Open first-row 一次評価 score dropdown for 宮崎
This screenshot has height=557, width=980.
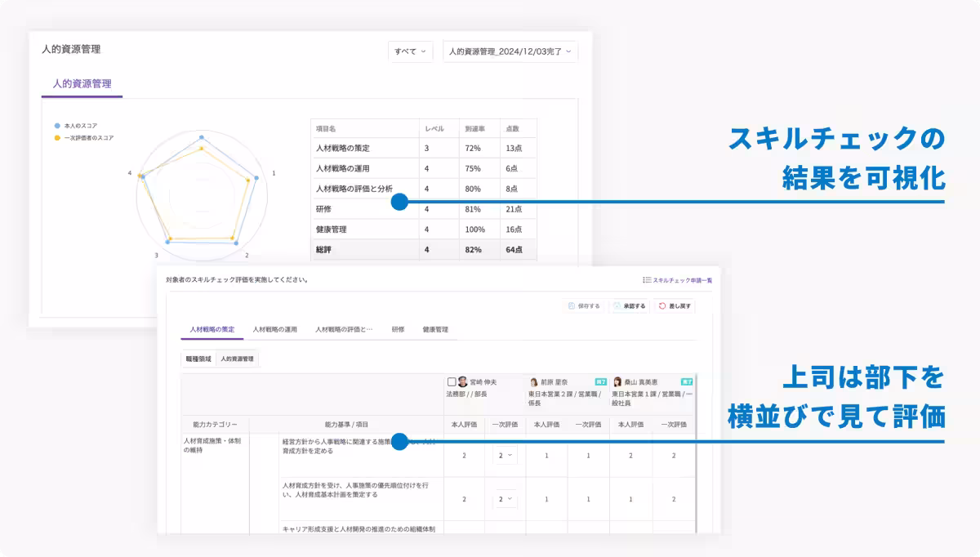coord(505,455)
